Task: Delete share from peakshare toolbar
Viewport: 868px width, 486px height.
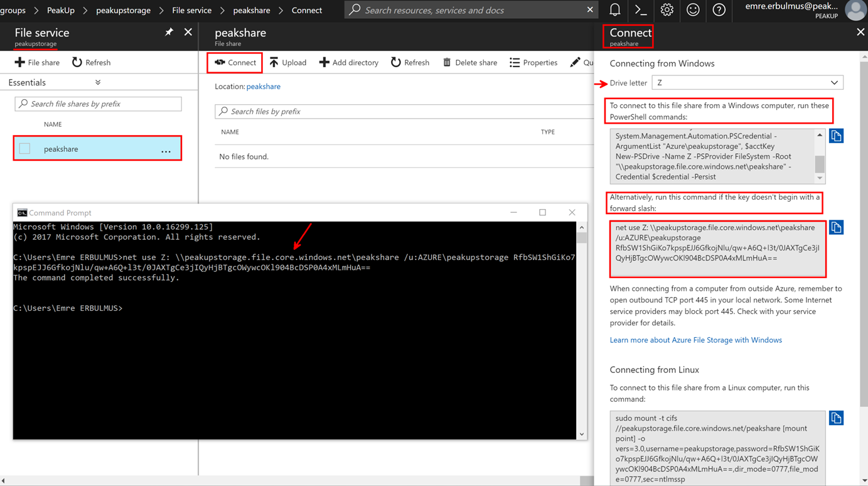Action: (x=469, y=62)
